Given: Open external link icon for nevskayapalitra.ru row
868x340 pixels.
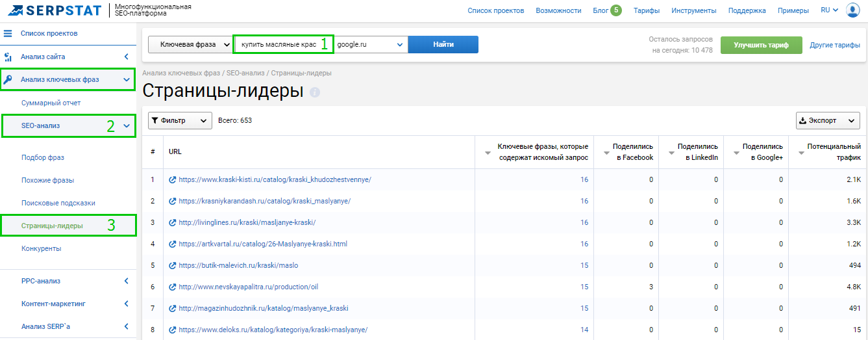Looking at the screenshot, I should 172,287.
